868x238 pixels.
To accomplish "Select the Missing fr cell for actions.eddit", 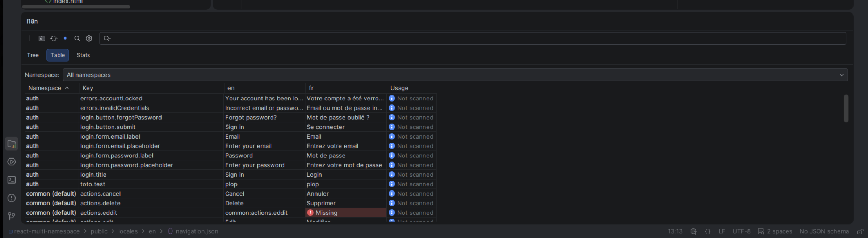I will click(x=346, y=213).
